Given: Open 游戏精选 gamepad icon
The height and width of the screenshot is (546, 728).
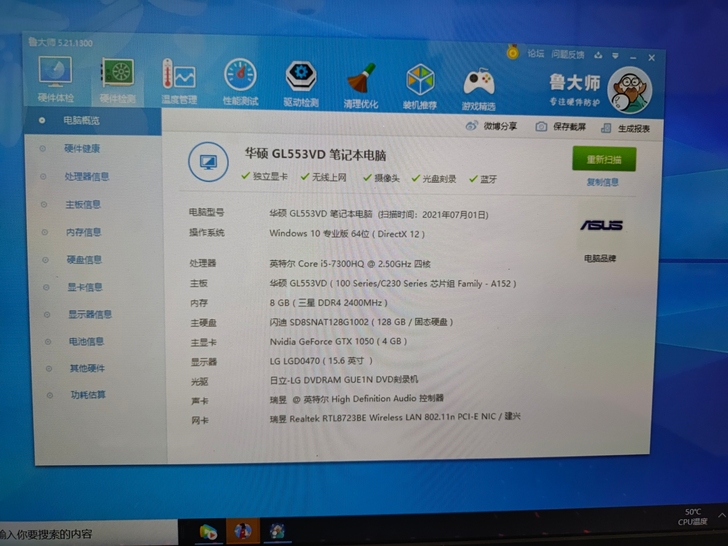Looking at the screenshot, I should (479, 89).
